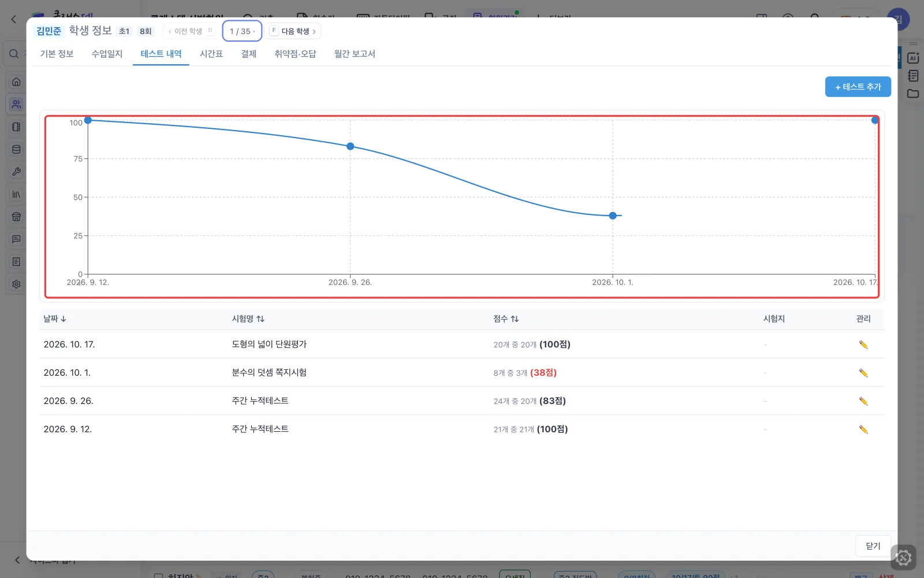924x578 pixels.
Task: Switch to the 취약점·오답 tab
Action: point(295,54)
